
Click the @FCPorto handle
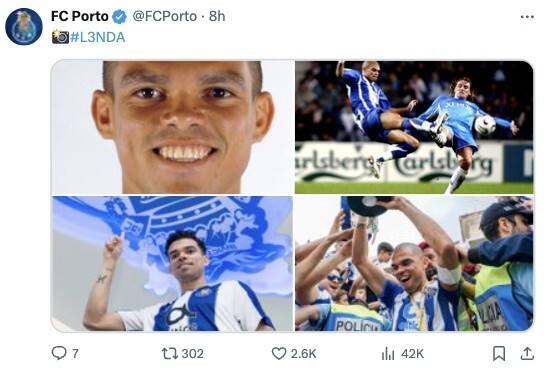165,16
